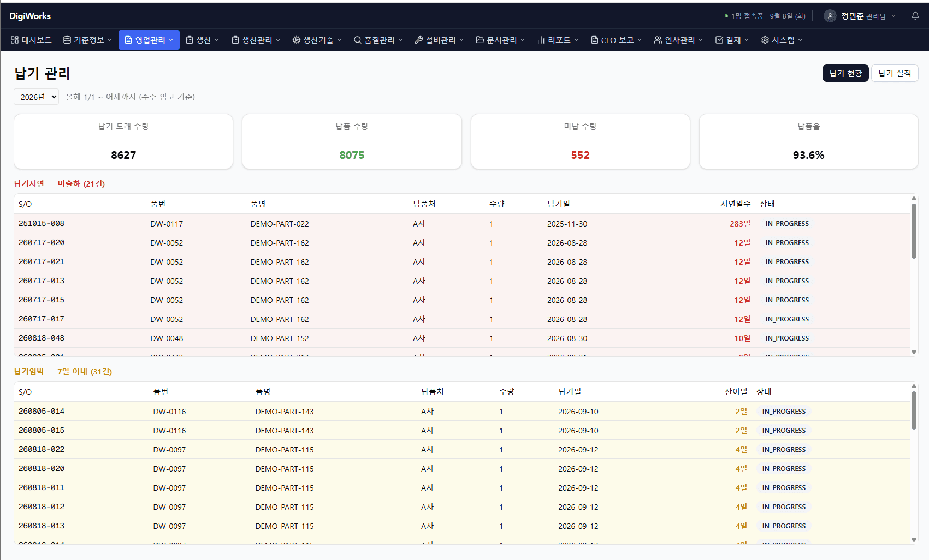Switch to the 납기 실적 tab

pos(895,73)
